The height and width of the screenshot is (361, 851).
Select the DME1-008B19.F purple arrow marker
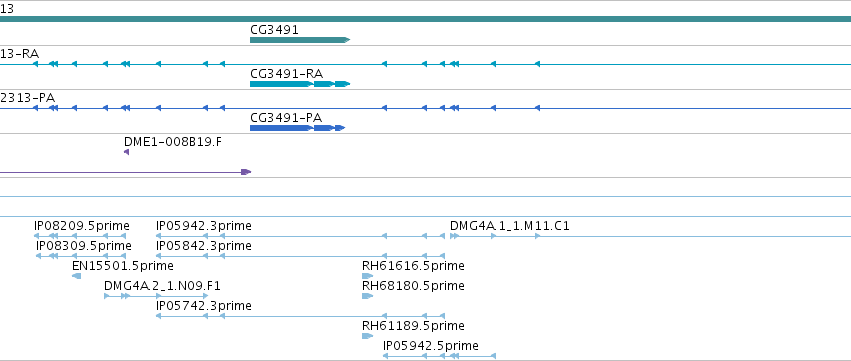click(x=126, y=153)
